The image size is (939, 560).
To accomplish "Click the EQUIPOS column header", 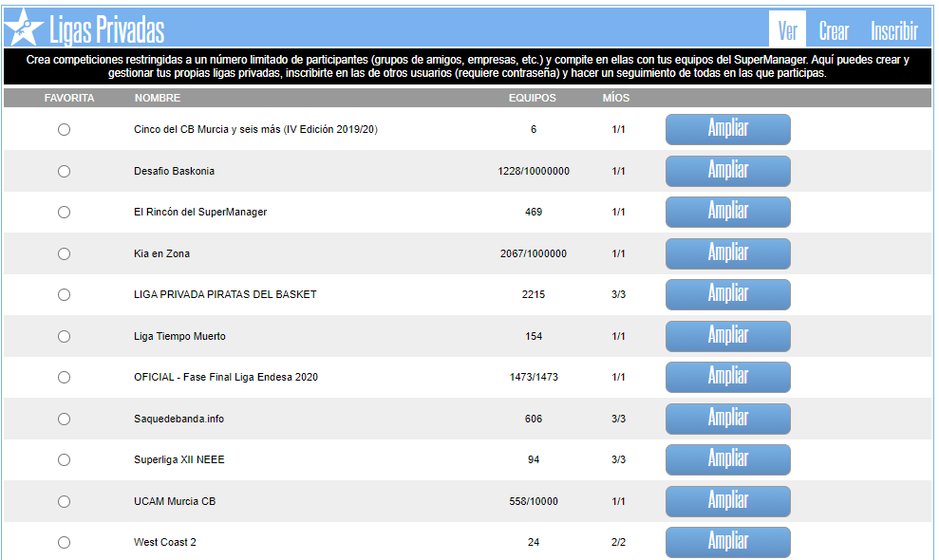I will point(533,99).
